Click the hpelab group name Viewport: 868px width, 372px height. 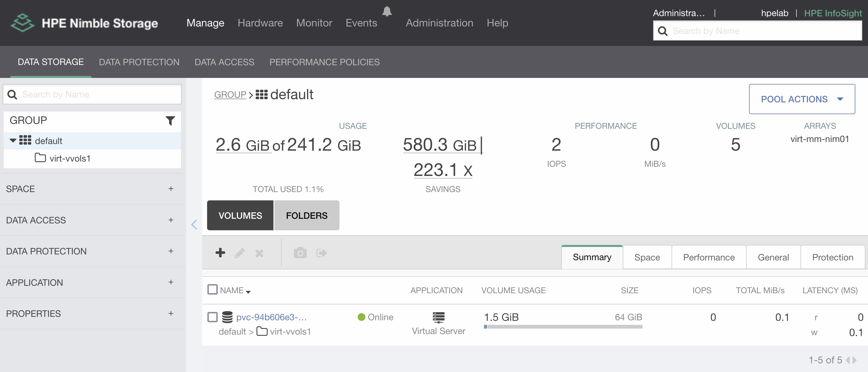coord(774,13)
